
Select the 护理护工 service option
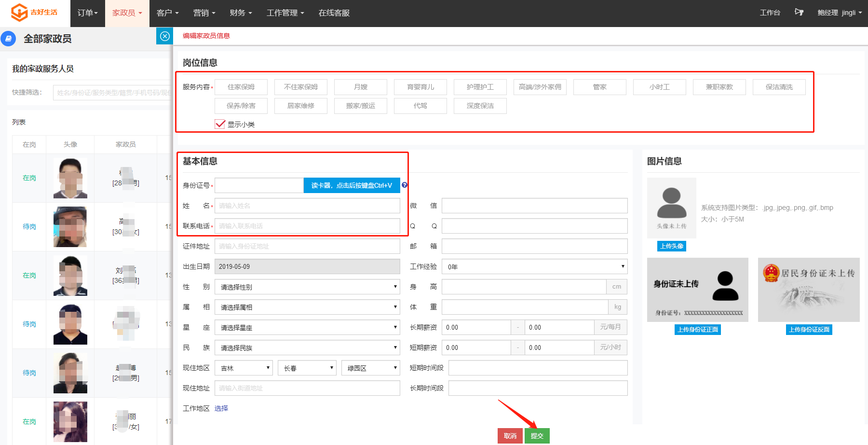pyautogui.click(x=480, y=87)
